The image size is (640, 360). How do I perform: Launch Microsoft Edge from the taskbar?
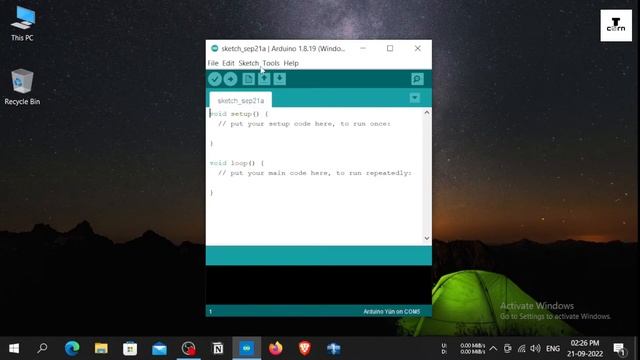72,348
